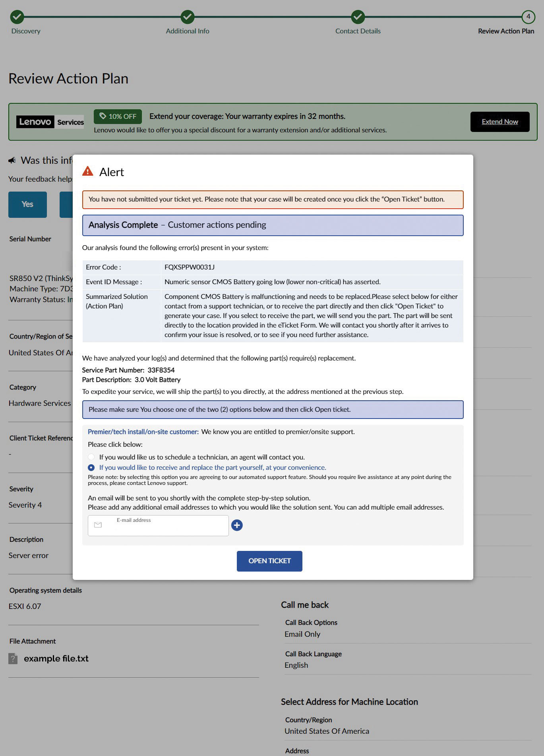Click the Call me back section heading
Image resolution: width=544 pixels, height=756 pixels.
click(305, 605)
